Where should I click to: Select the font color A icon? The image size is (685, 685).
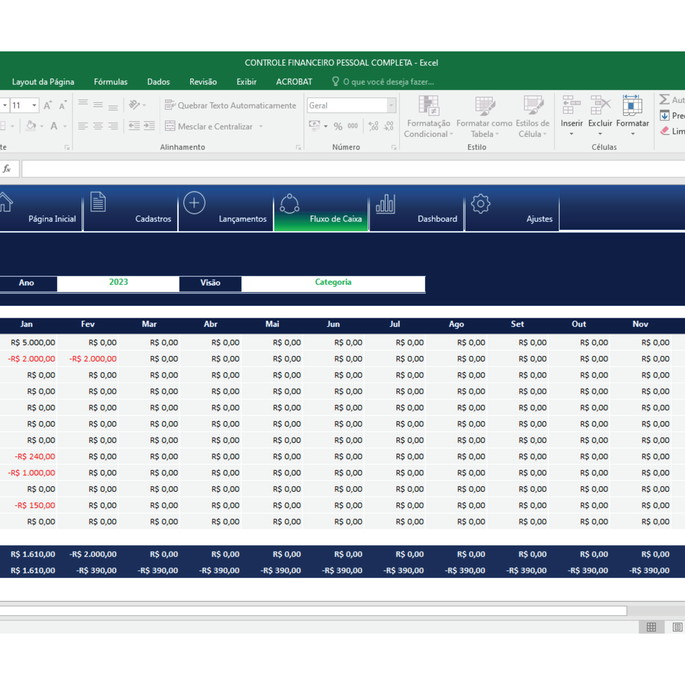(54, 126)
